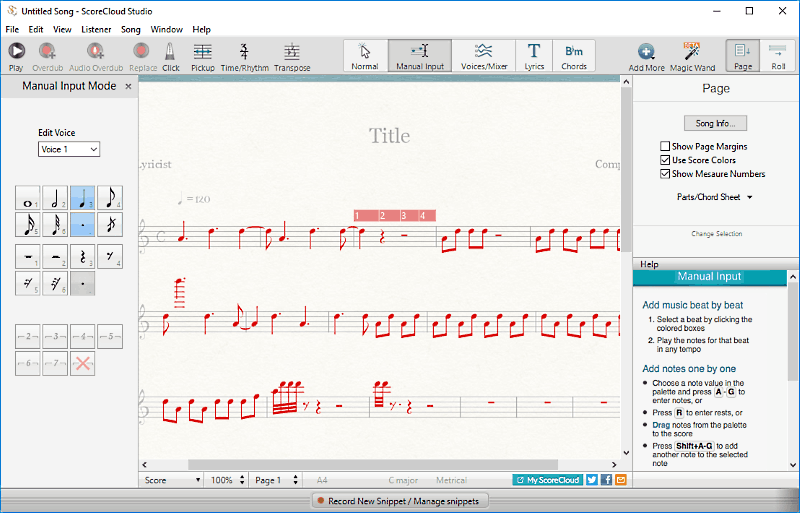
Task: Click the Song Info... button
Action: pyautogui.click(x=715, y=124)
